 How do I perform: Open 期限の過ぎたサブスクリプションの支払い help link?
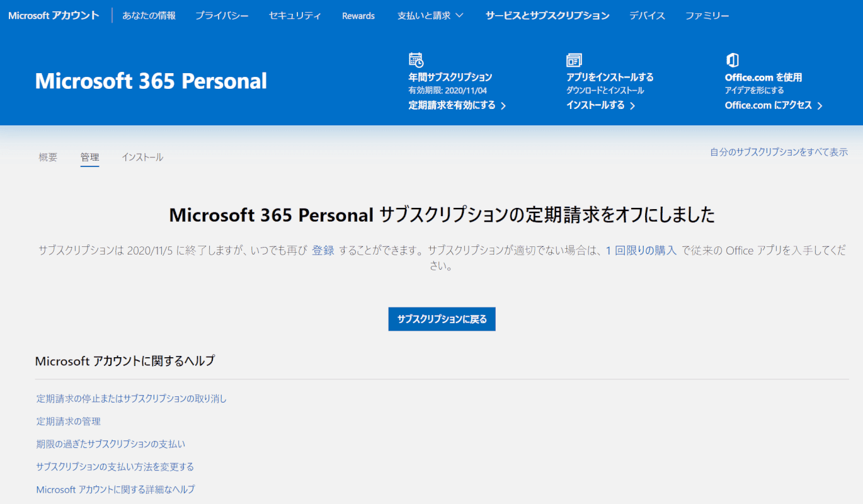click(111, 444)
